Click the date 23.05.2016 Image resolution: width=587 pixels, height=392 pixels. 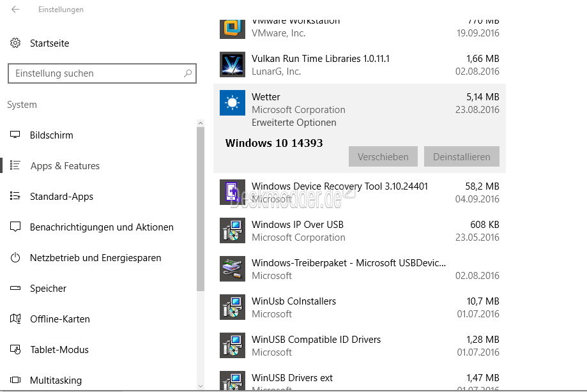[x=477, y=237]
